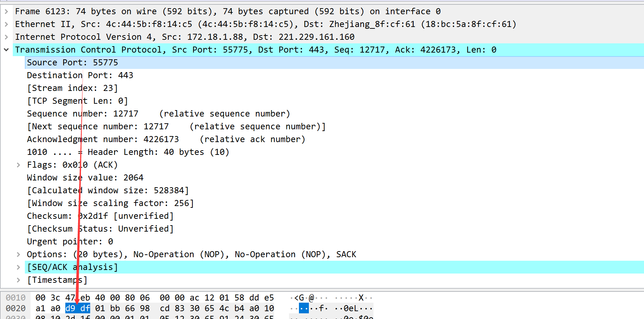Select the Checksum: 0x2d1f [unverified] row

point(334,216)
